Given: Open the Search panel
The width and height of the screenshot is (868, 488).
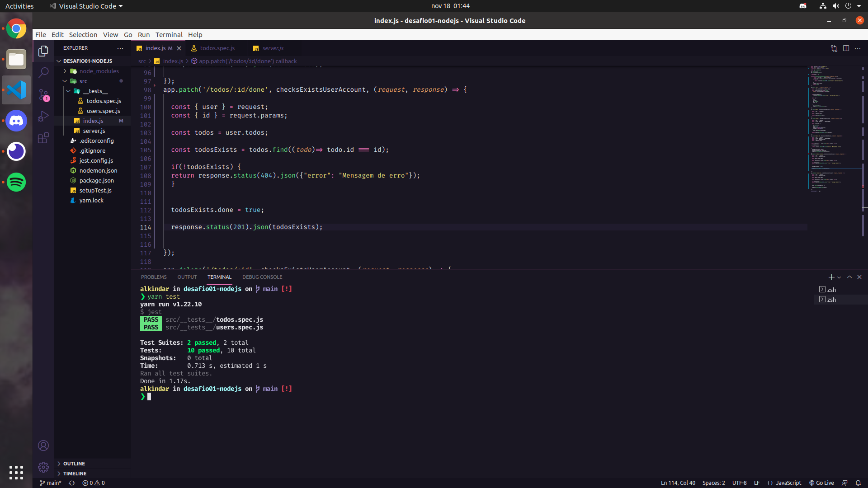Looking at the screenshot, I should (x=43, y=72).
